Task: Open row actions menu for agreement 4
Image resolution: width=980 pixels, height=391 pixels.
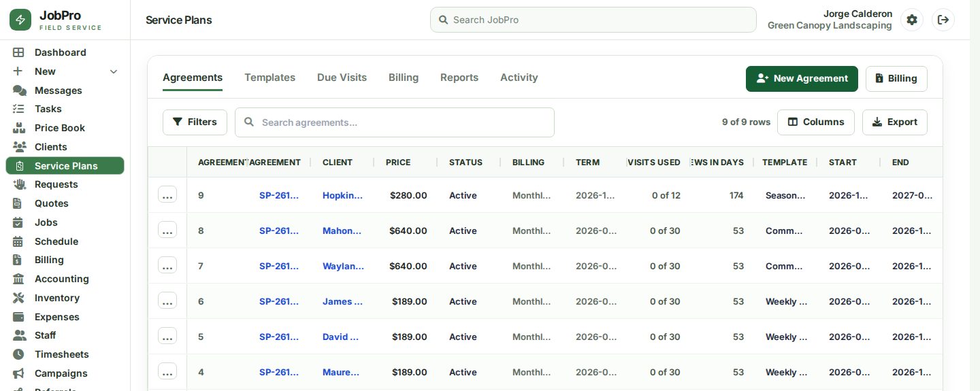Action: [x=167, y=372]
